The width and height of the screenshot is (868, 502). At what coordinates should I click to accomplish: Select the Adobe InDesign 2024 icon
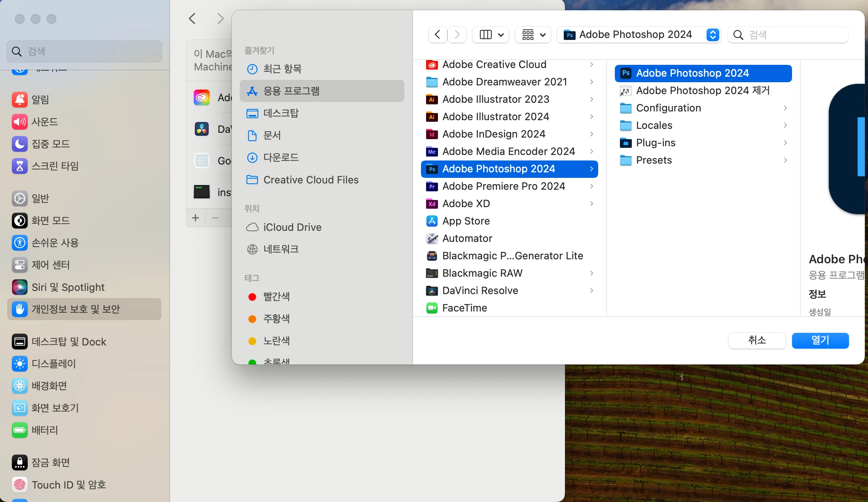point(432,134)
